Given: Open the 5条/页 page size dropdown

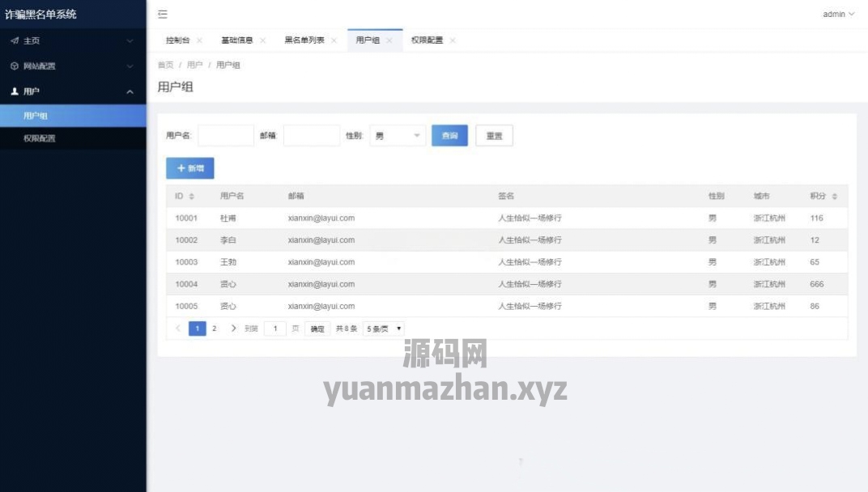Looking at the screenshot, I should (384, 329).
